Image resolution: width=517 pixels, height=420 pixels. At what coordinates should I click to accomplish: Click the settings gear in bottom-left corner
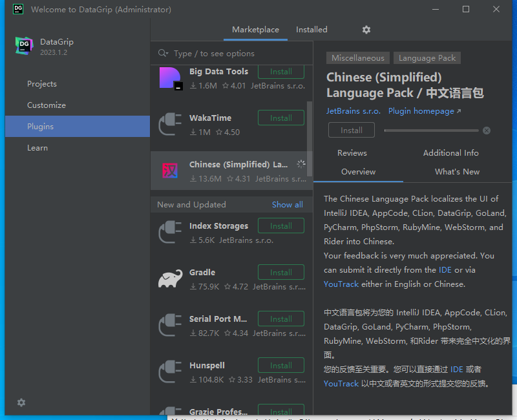pyautogui.click(x=21, y=403)
